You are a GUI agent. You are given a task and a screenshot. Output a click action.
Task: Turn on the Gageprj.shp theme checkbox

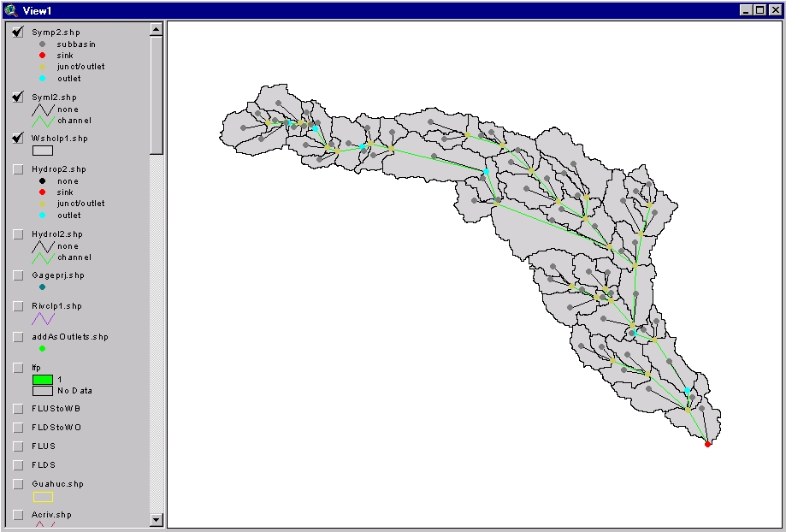(x=18, y=275)
